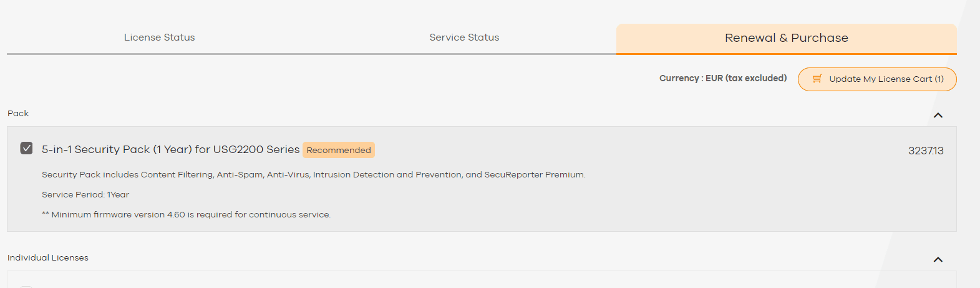The height and width of the screenshot is (288, 980).
Task: Click the Currency EUR tax excluded label
Action: coord(722,78)
